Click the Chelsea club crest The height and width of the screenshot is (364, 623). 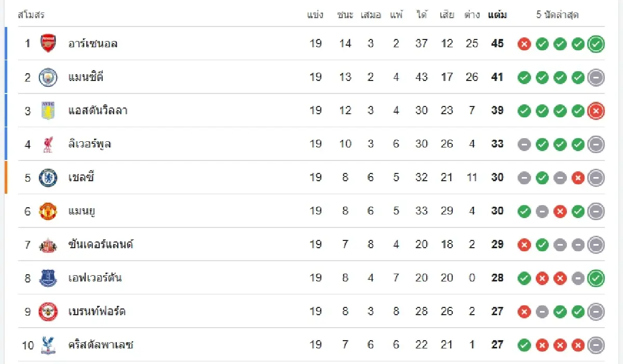click(48, 178)
